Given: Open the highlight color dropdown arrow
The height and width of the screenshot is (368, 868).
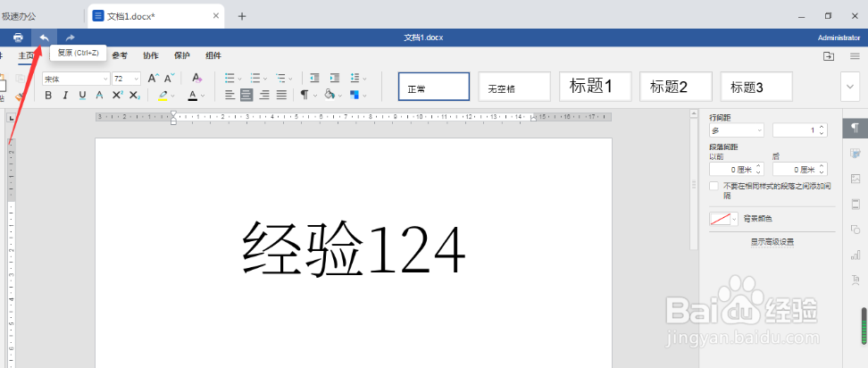Looking at the screenshot, I should [172, 96].
